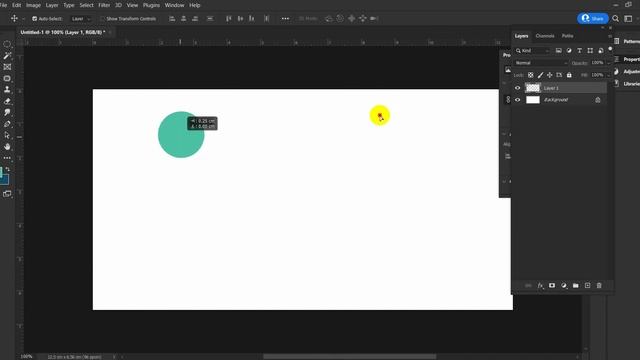Screen dimensions: 640x360
Task: Open the Patterns panel
Action: click(x=627, y=41)
